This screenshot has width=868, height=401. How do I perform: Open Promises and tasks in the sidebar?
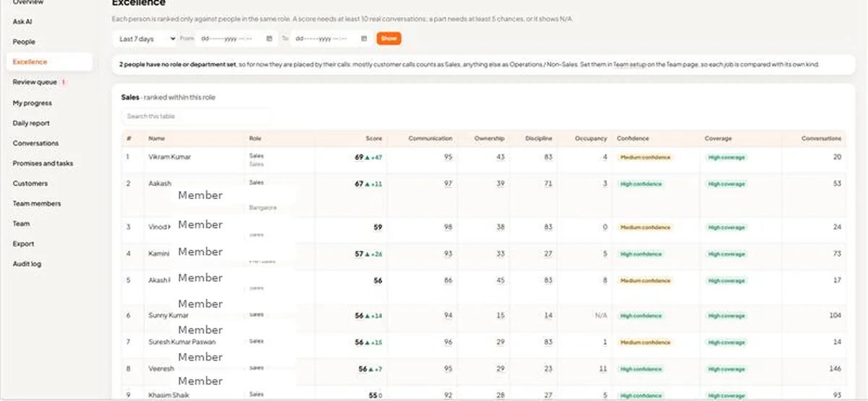[43, 164]
